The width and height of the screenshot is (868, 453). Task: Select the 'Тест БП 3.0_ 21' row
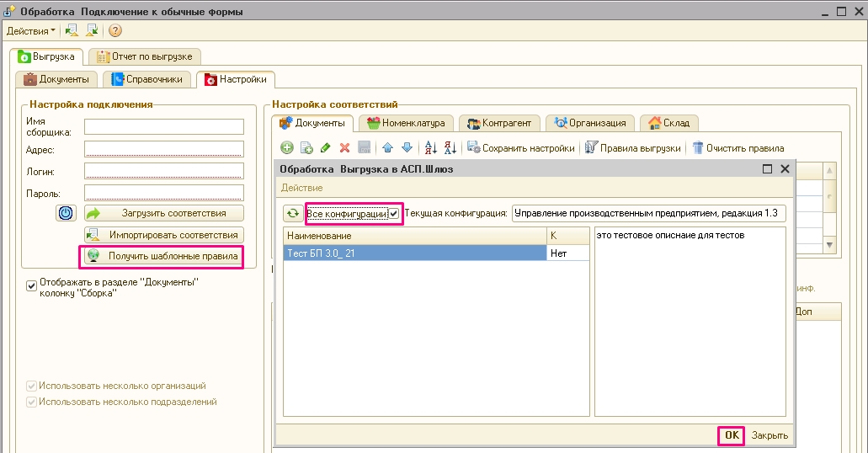[x=413, y=253]
